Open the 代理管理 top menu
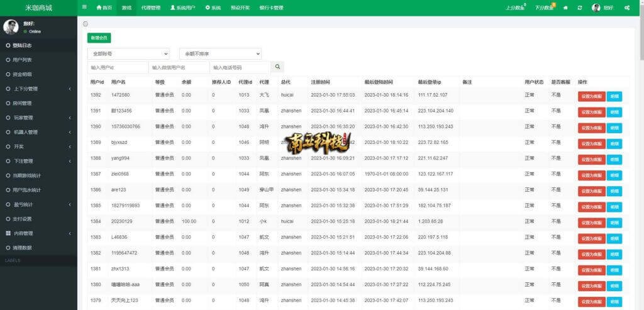Viewport: 644px width, 310px height. [x=151, y=8]
